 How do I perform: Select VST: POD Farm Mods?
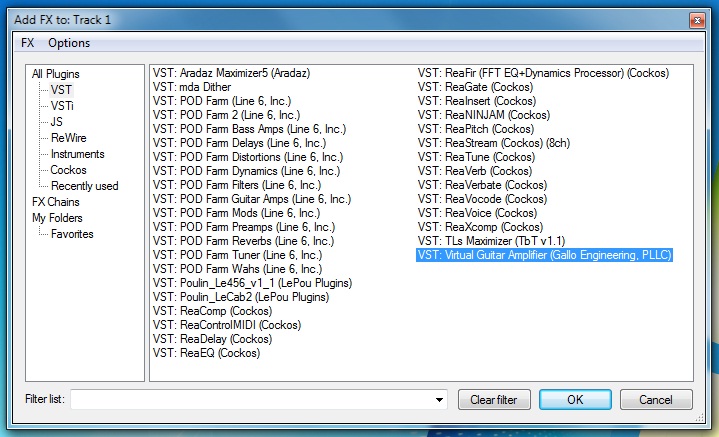(x=237, y=213)
